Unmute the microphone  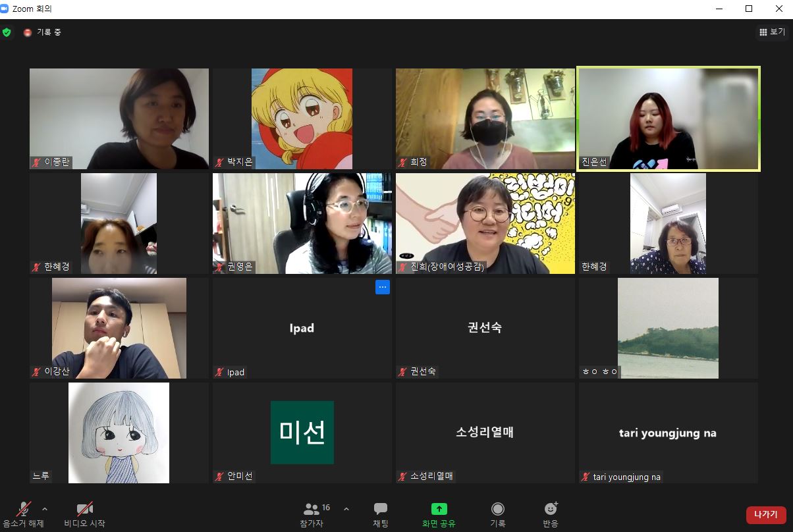point(24,509)
